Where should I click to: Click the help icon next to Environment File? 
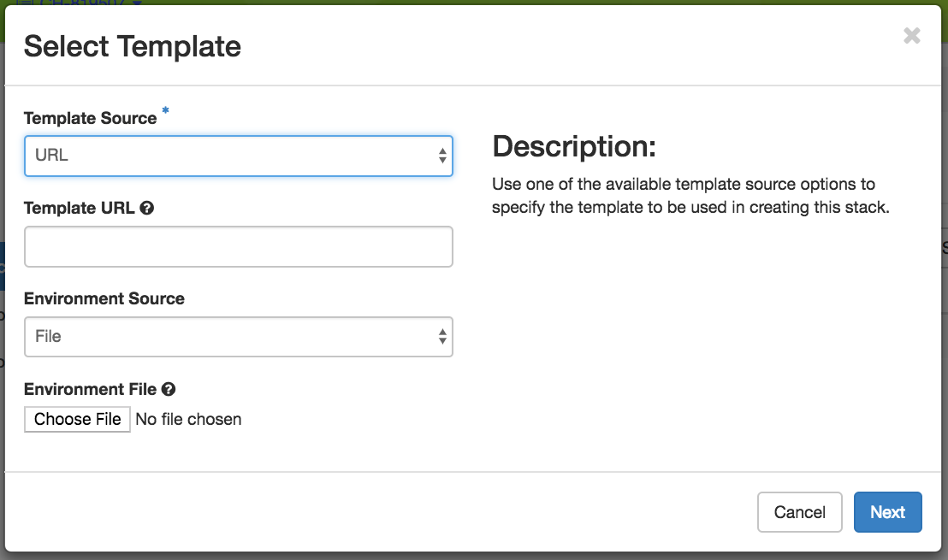pos(169,389)
